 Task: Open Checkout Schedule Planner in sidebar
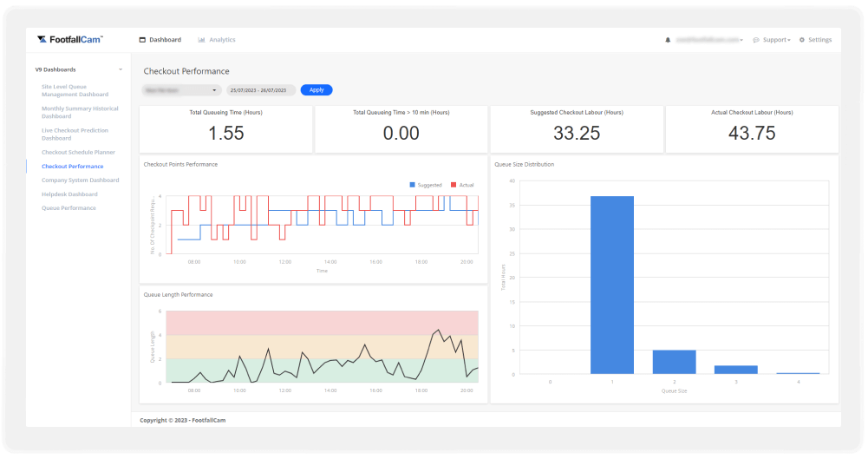[x=78, y=152]
